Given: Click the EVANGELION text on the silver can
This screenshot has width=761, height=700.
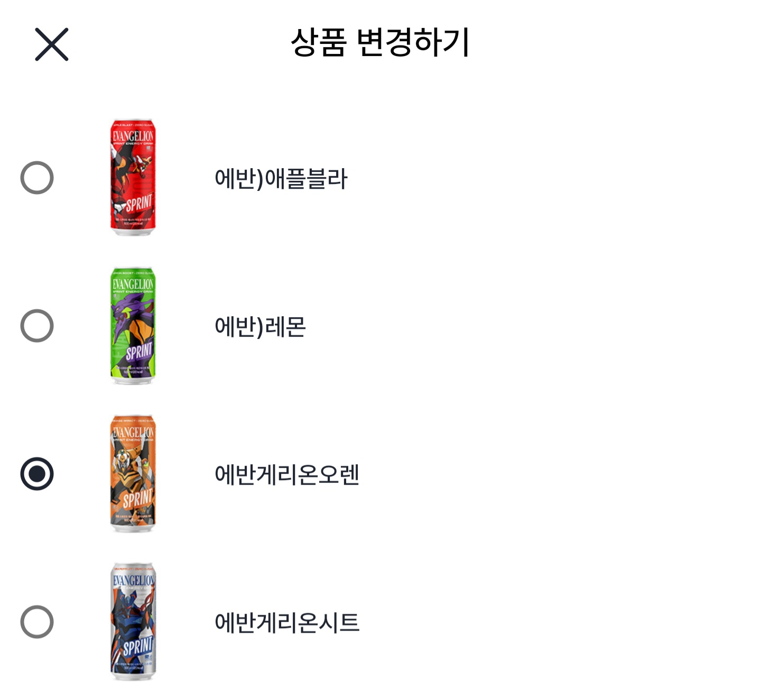Looking at the screenshot, I should (133, 580).
